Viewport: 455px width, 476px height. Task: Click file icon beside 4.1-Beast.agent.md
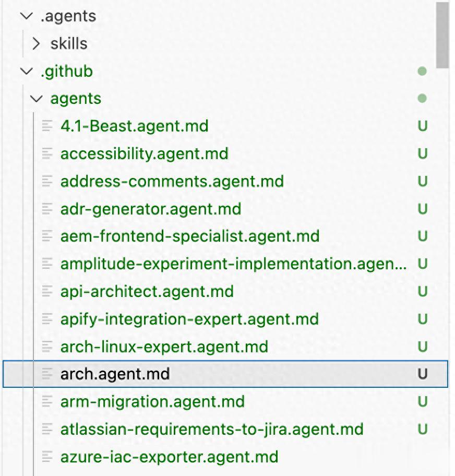47,126
